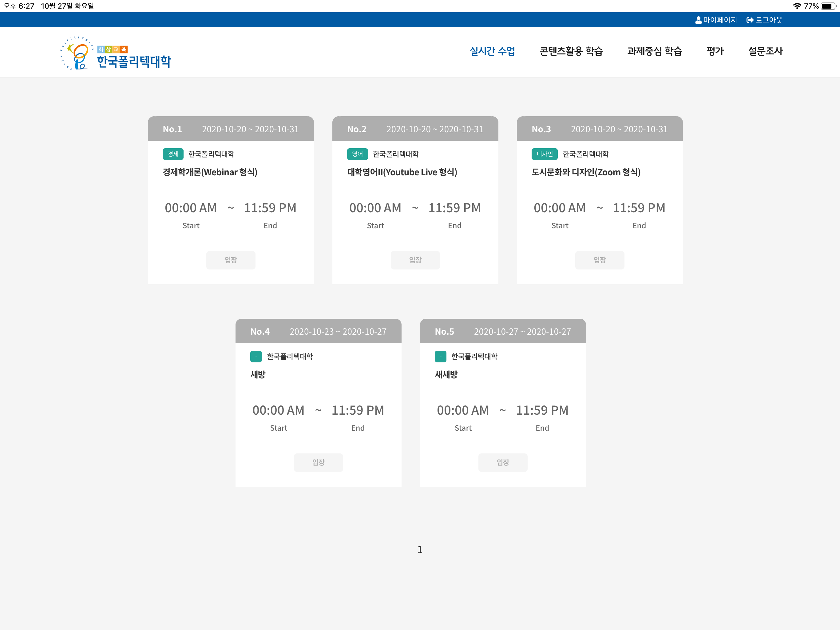Click the Korea Polytechnic logo
840x630 pixels.
tap(115, 53)
